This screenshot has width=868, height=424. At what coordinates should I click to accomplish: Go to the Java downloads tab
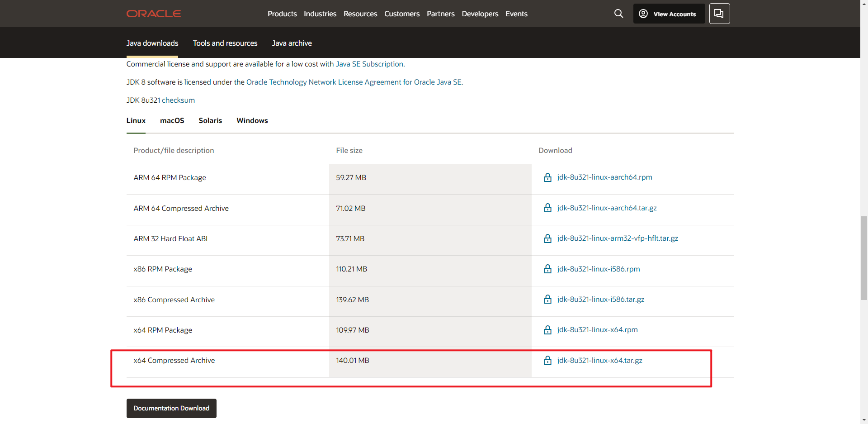click(x=152, y=43)
